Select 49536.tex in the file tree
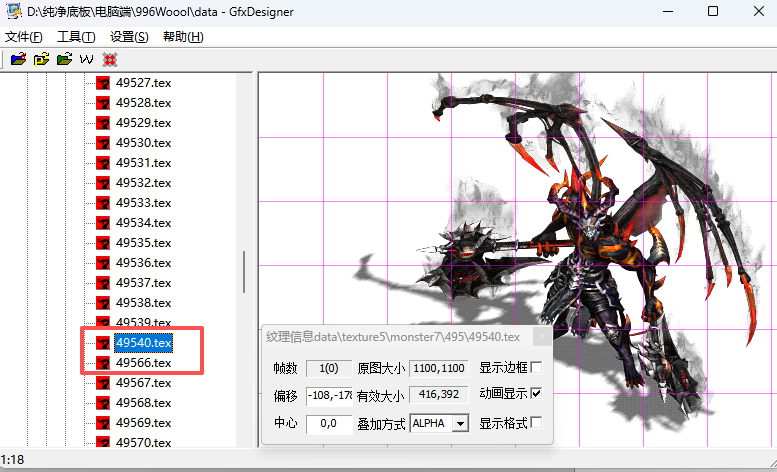This screenshot has width=777, height=472. click(x=143, y=263)
